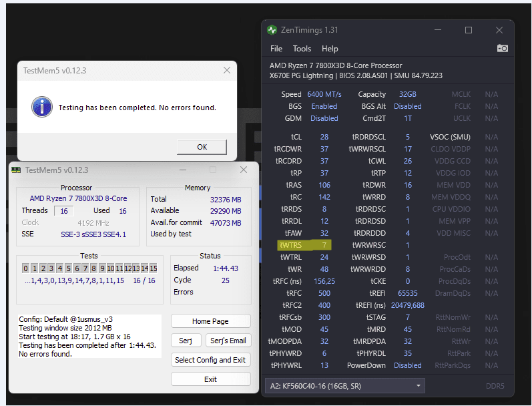Click the tRFC value 500
The height and width of the screenshot is (406, 532).
coord(324,293)
